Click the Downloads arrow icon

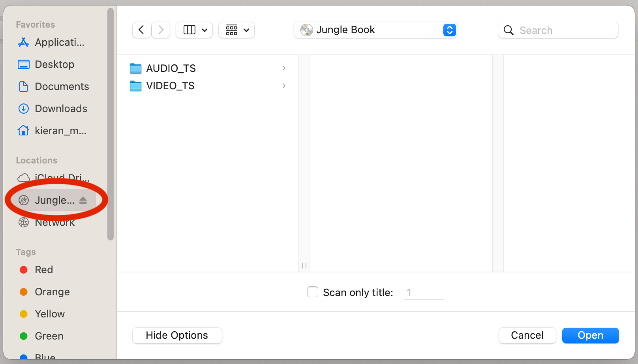pos(24,109)
